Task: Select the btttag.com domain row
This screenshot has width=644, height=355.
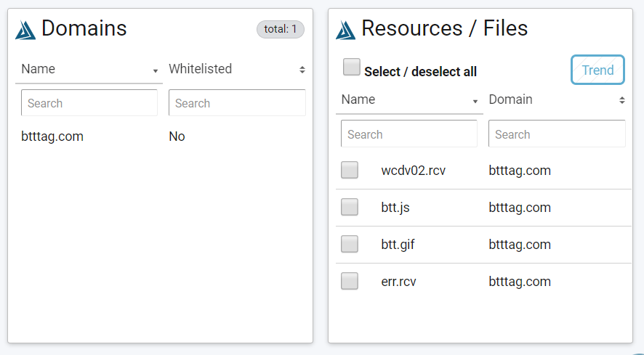Action: click(160, 136)
